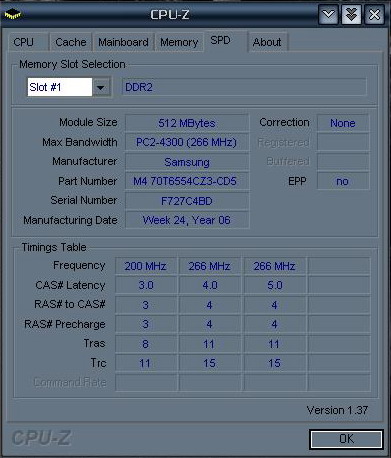This screenshot has width=391, height=458.
Task: Go to the Mainboard tab
Action: 123,42
